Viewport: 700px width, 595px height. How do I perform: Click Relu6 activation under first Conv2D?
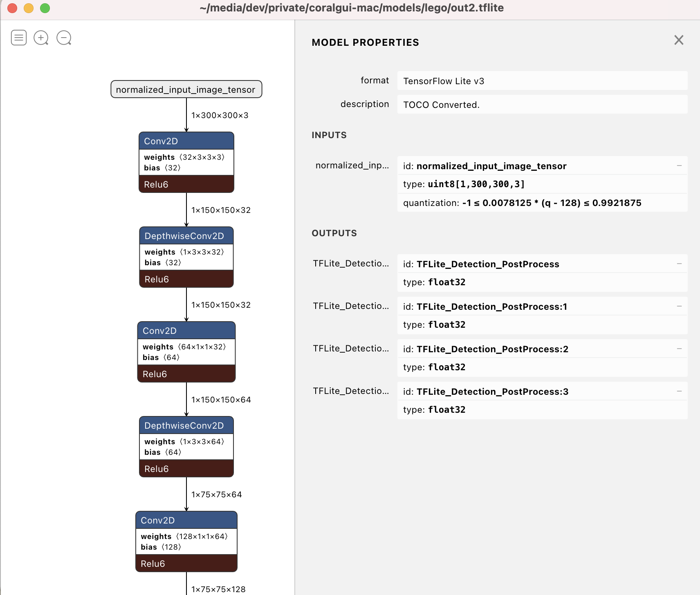(186, 184)
